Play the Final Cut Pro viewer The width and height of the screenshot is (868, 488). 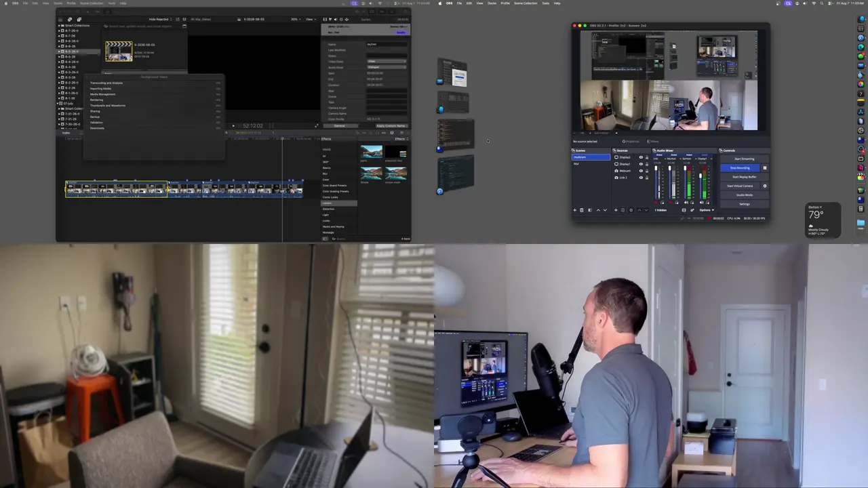pyautogui.click(x=233, y=125)
